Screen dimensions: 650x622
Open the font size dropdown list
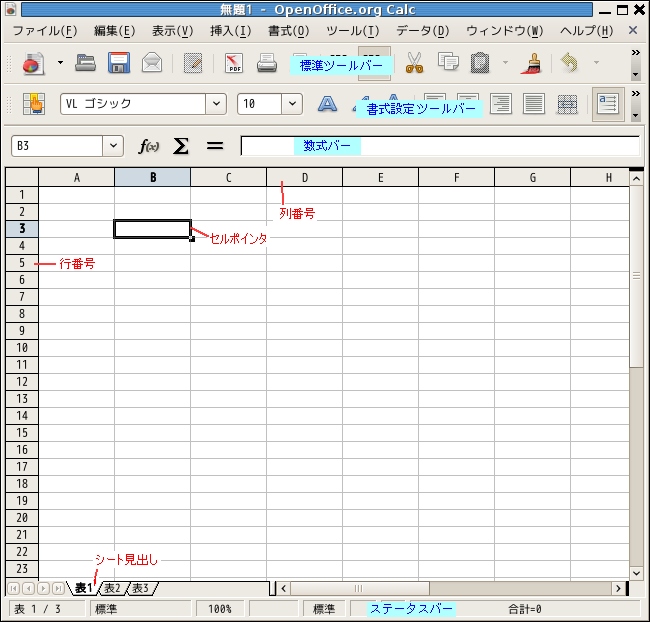[292, 104]
